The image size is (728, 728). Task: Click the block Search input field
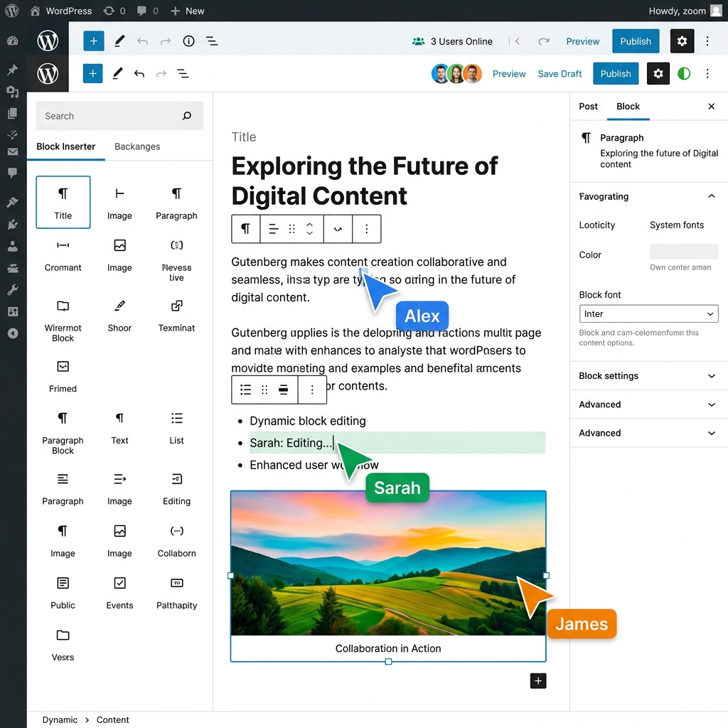119,116
